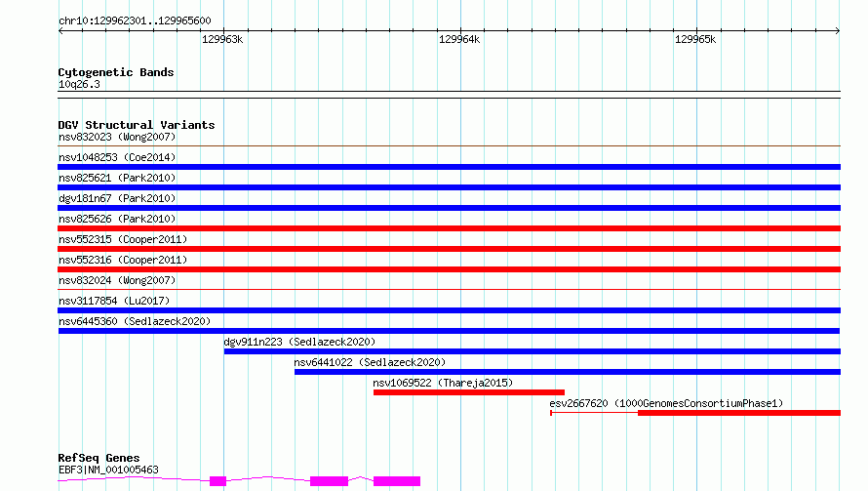
Task: Click the chr10:129962301..129965600 region label
Action: [135, 20]
